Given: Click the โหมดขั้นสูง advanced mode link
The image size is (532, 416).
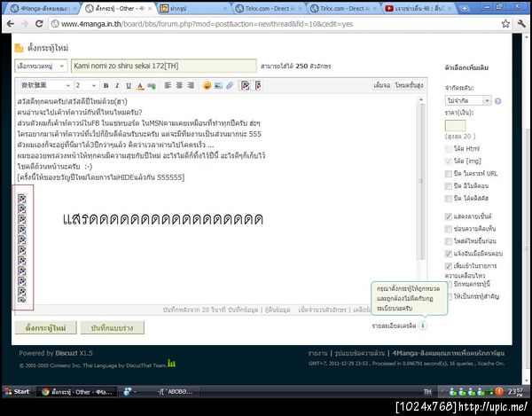Looking at the screenshot, I should tap(409, 85).
